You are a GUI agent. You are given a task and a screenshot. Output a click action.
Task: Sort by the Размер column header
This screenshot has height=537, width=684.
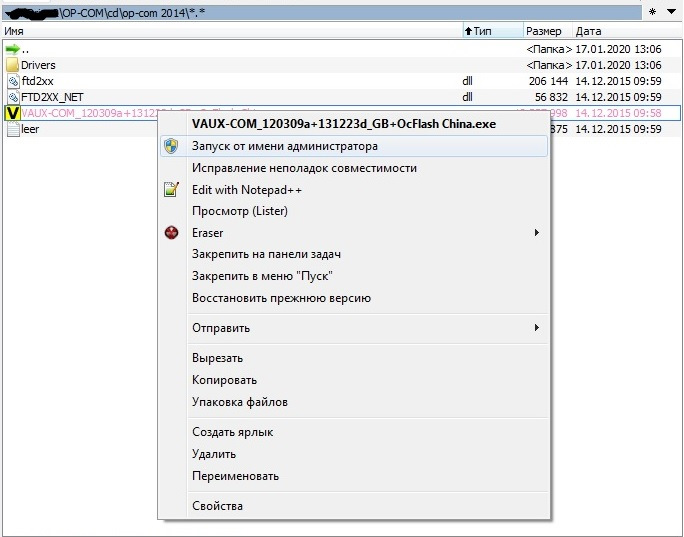pos(547,31)
